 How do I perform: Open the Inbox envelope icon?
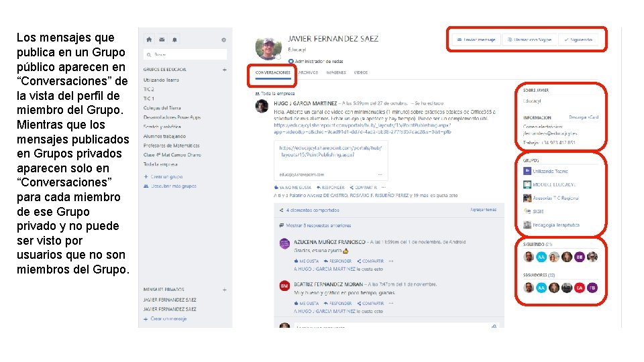162,40
